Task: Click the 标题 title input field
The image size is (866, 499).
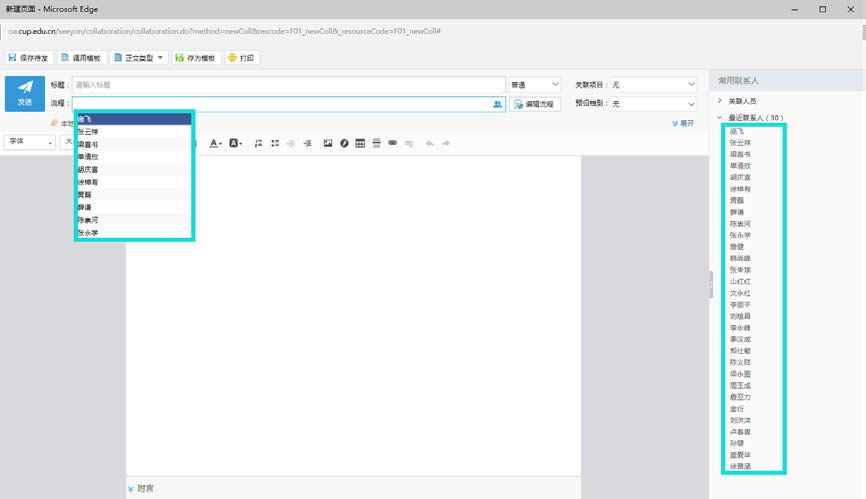Action: (x=288, y=85)
